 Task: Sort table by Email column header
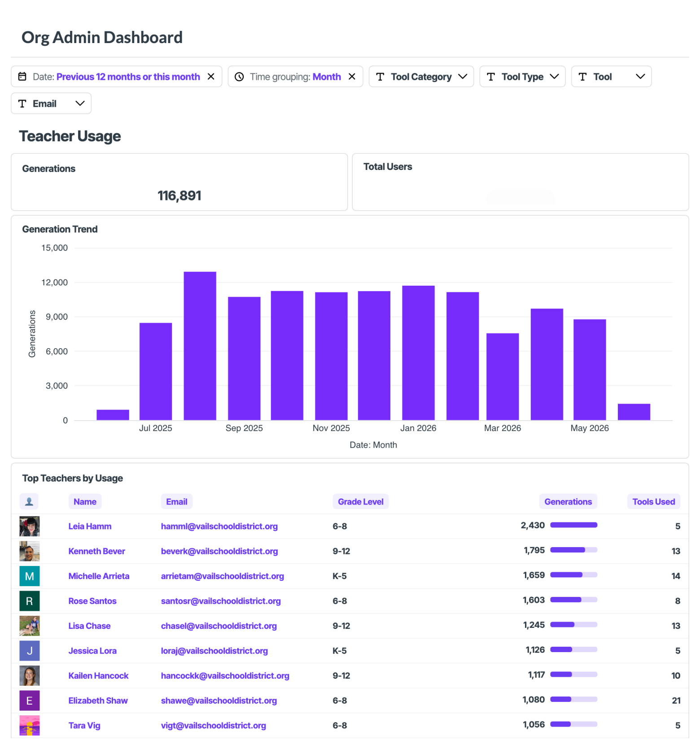(177, 501)
